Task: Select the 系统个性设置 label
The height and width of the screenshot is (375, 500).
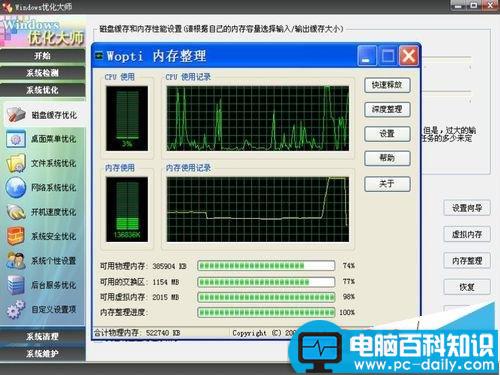Action: coord(54,261)
